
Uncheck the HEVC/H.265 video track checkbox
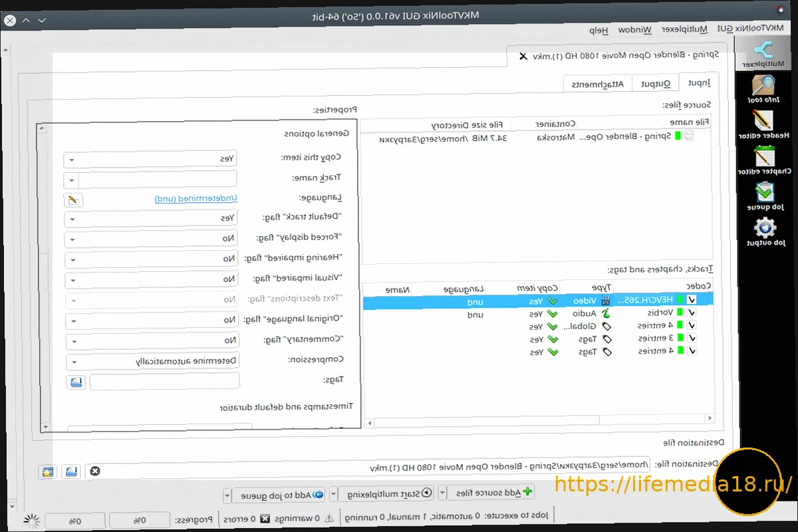pyautogui.click(x=692, y=300)
